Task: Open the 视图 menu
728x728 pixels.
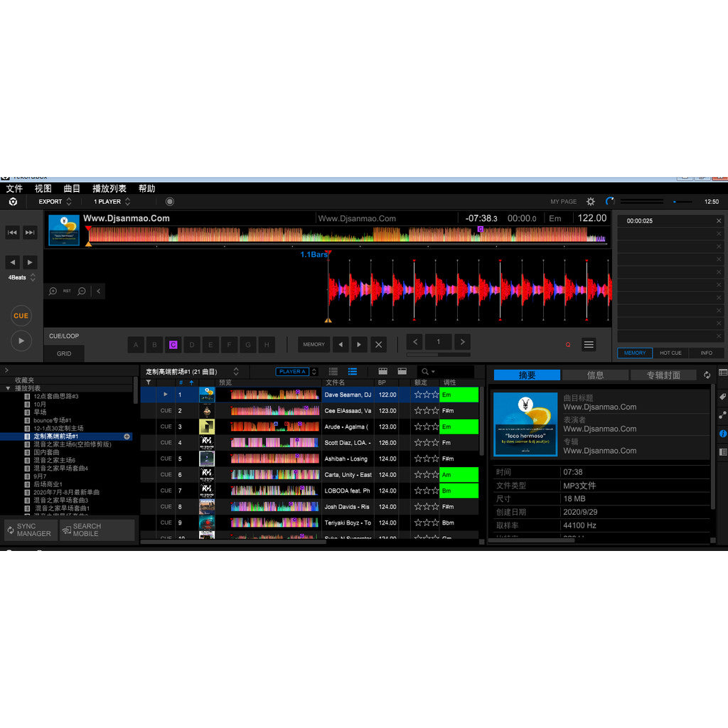Action: tap(43, 188)
